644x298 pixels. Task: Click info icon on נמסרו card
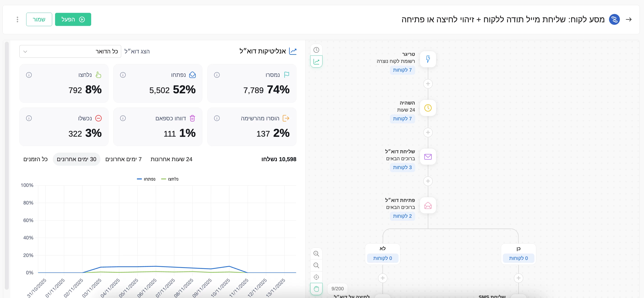point(217,75)
